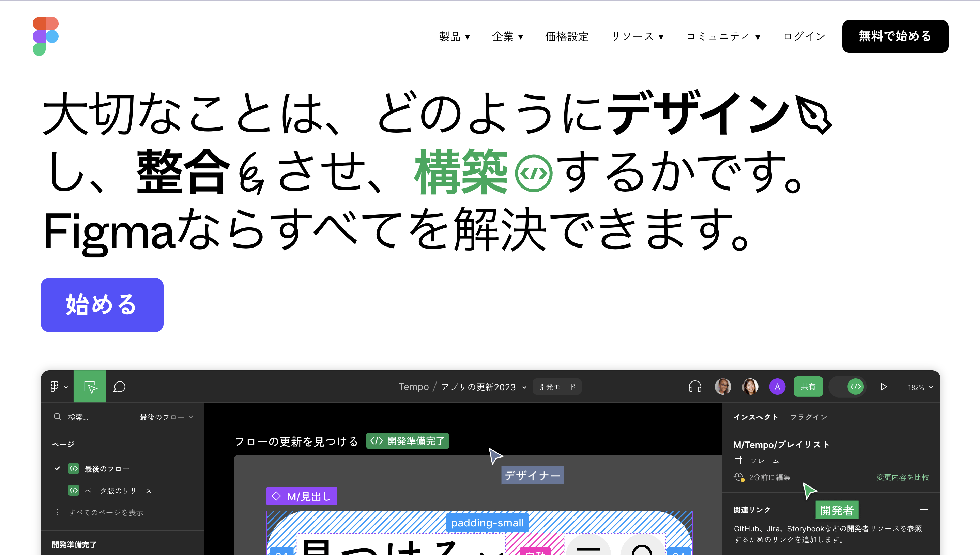Click the headphones audio icon
The width and height of the screenshot is (980, 555).
click(695, 387)
